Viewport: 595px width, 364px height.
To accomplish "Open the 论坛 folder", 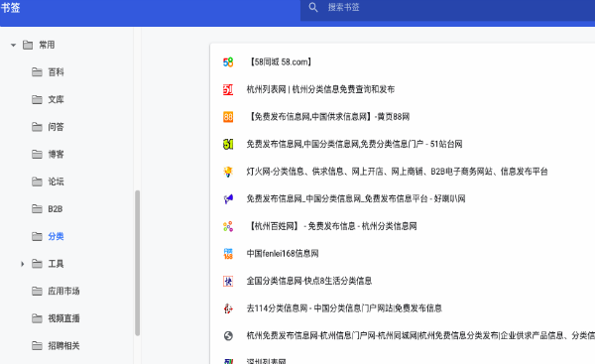I will [x=56, y=182].
